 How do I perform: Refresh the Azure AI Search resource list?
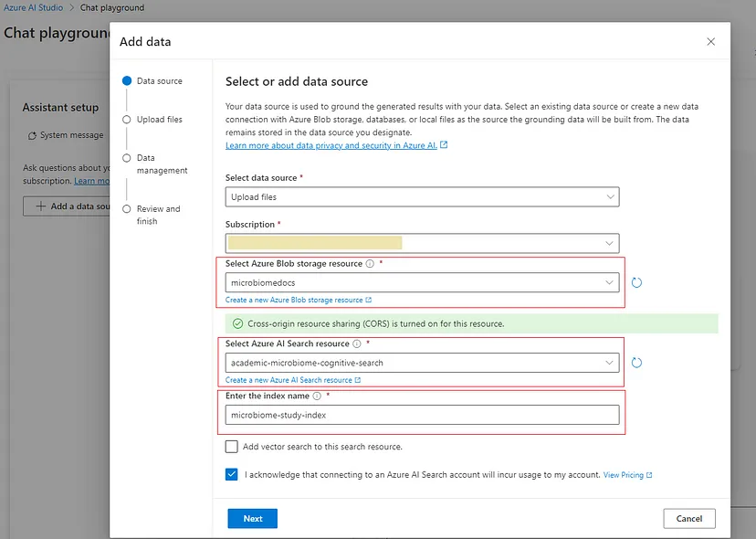636,363
